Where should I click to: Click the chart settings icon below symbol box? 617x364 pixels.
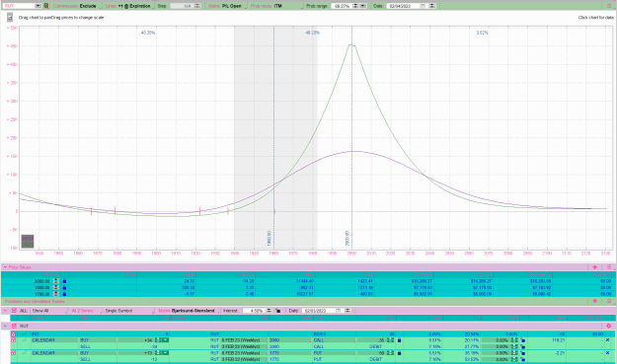pos(10,18)
